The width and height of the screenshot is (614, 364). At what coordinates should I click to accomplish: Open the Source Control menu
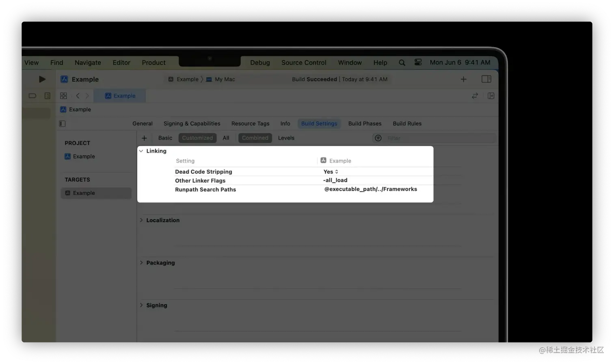304,62
